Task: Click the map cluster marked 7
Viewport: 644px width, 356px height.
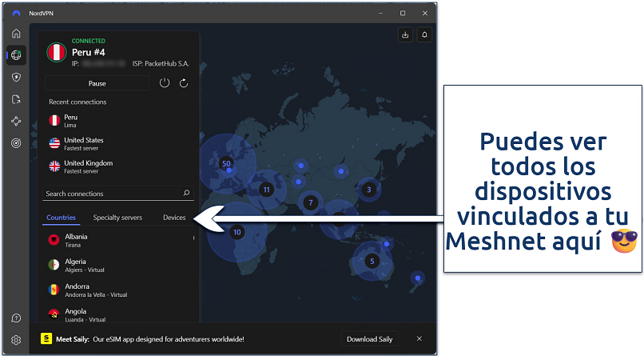Action: click(311, 202)
